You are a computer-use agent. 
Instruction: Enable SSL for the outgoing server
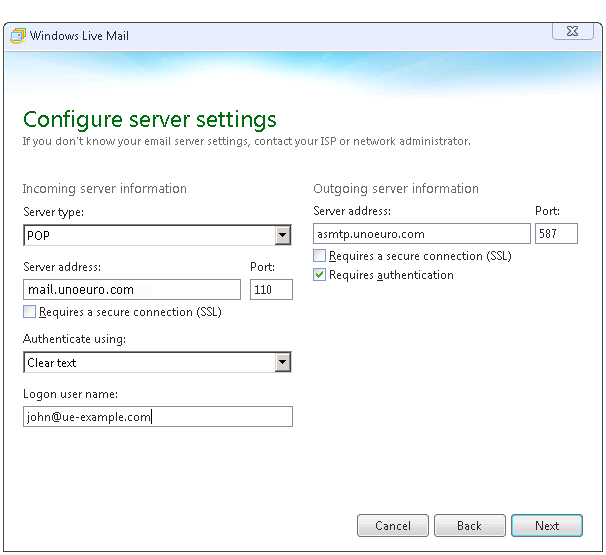pyautogui.click(x=320, y=257)
